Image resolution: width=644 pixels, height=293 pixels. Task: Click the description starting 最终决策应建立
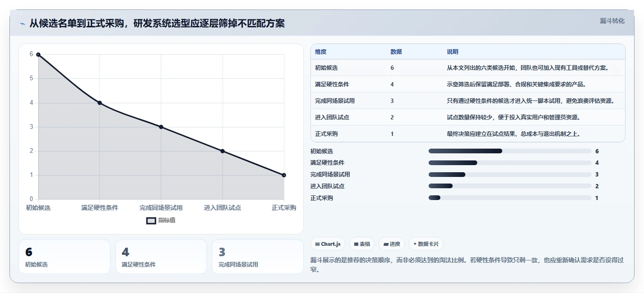point(514,134)
